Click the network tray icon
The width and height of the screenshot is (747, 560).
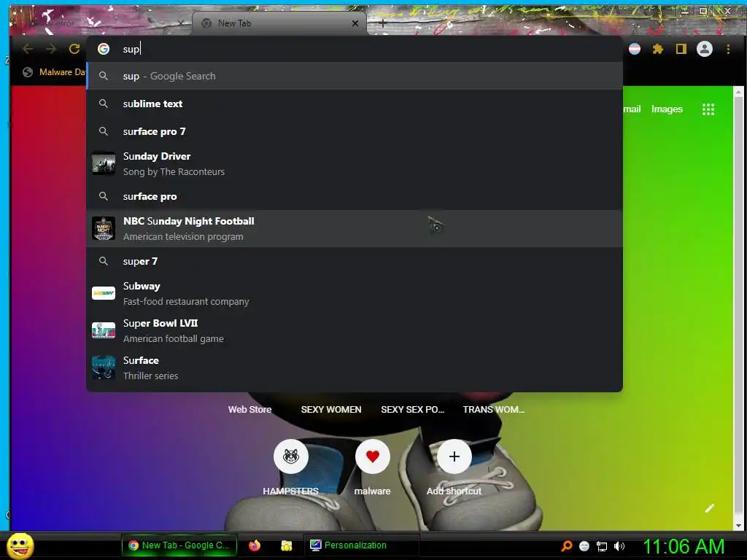602,546
